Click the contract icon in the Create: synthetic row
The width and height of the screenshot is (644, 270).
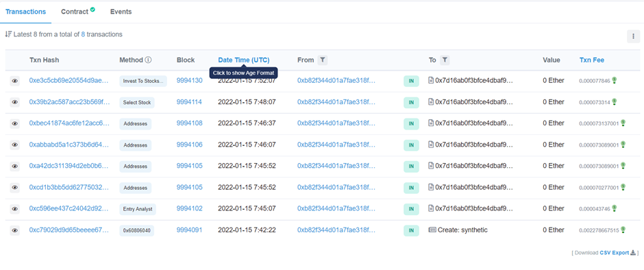click(x=432, y=230)
